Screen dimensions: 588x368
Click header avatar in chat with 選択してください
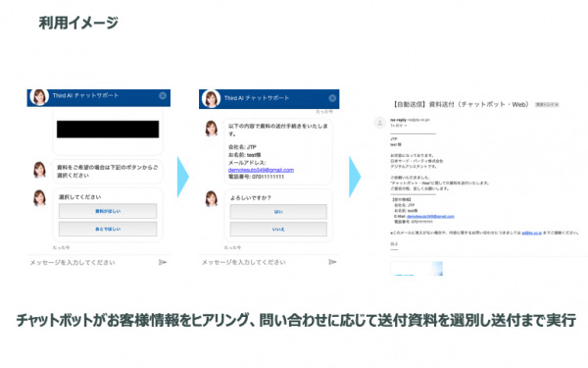pos(39,97)
